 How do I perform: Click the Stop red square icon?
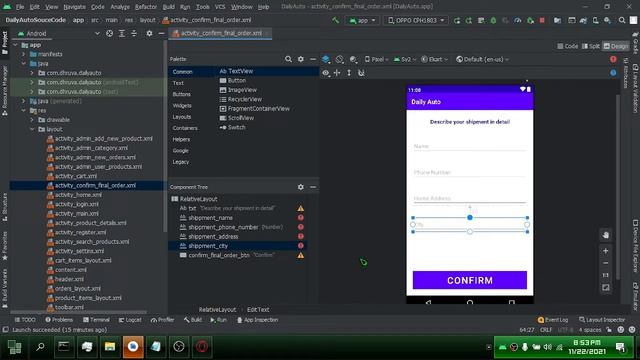click(x=542, y=20)
